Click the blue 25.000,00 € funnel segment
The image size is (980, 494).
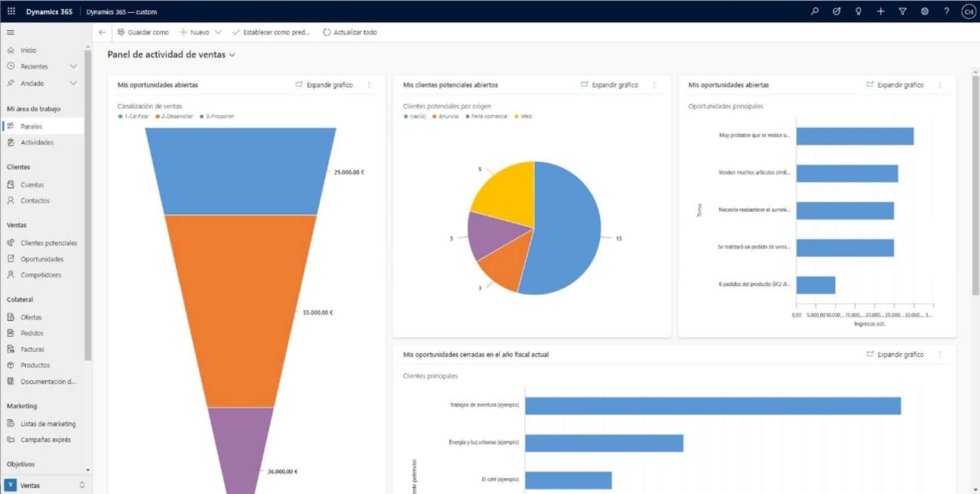tap(240, 171)
